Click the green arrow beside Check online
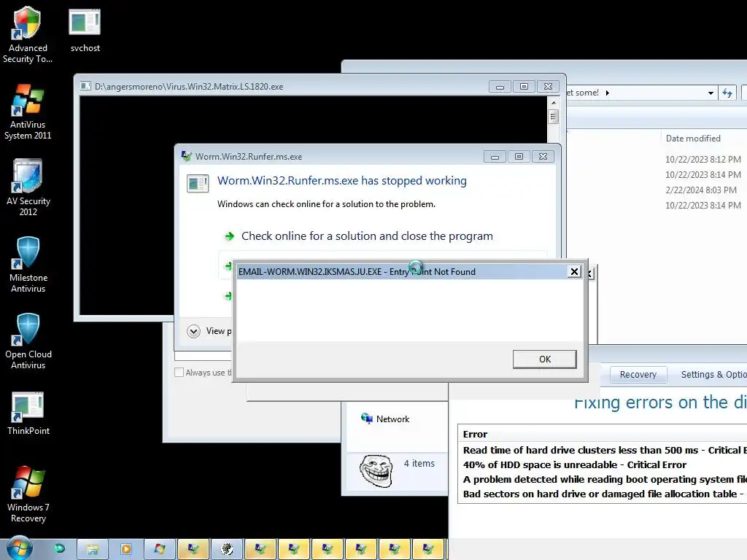The width and height of the screenshot is (747, 560). click(230, 236)
